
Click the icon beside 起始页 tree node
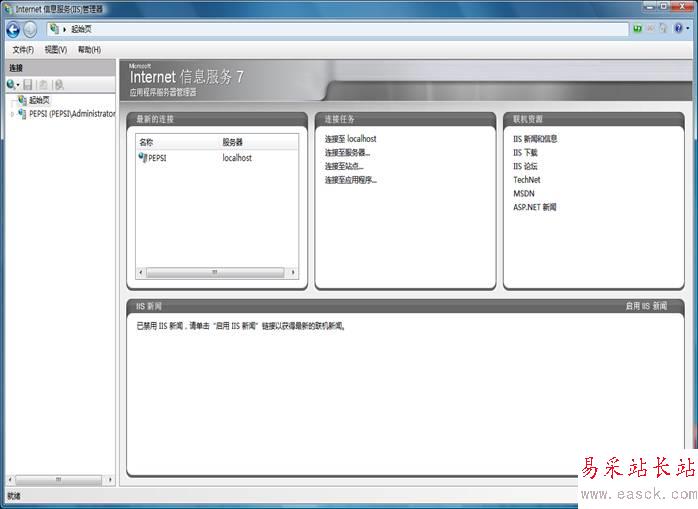[x=22, y=100]
